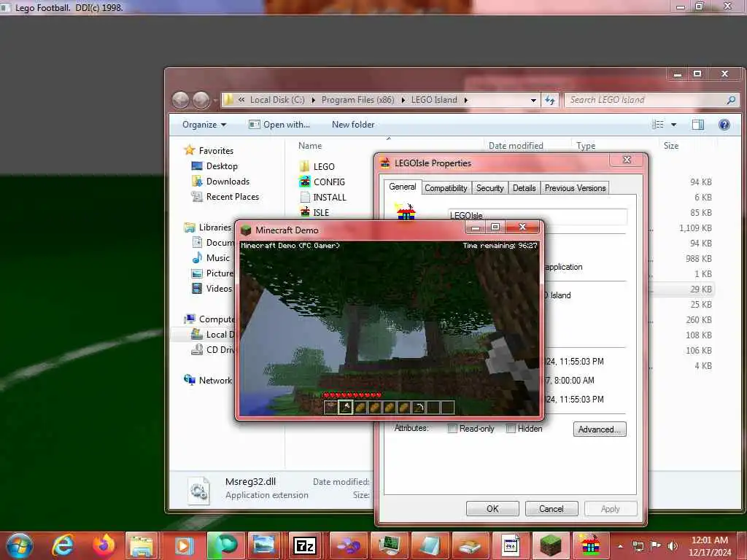Click the Search LEGO Island box
This screenshot has height=560, width=747.
[x=646, y=100]
